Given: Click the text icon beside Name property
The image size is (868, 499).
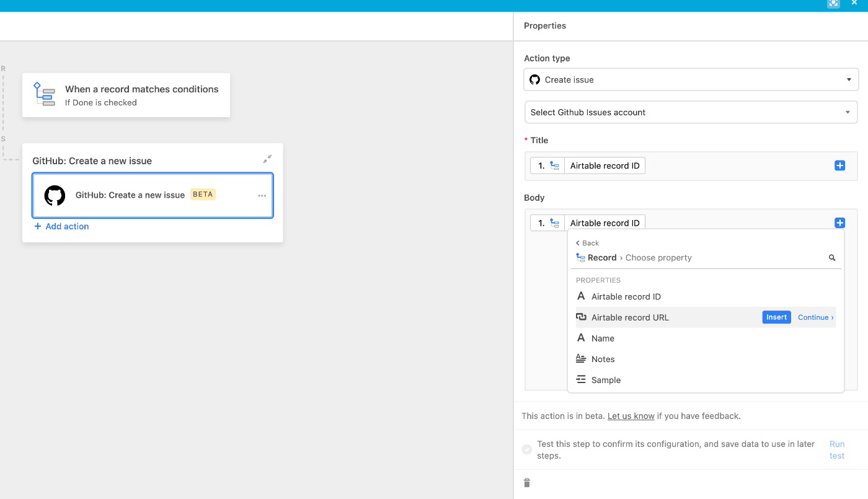Looking at the screenshot, I should [581, 338].
